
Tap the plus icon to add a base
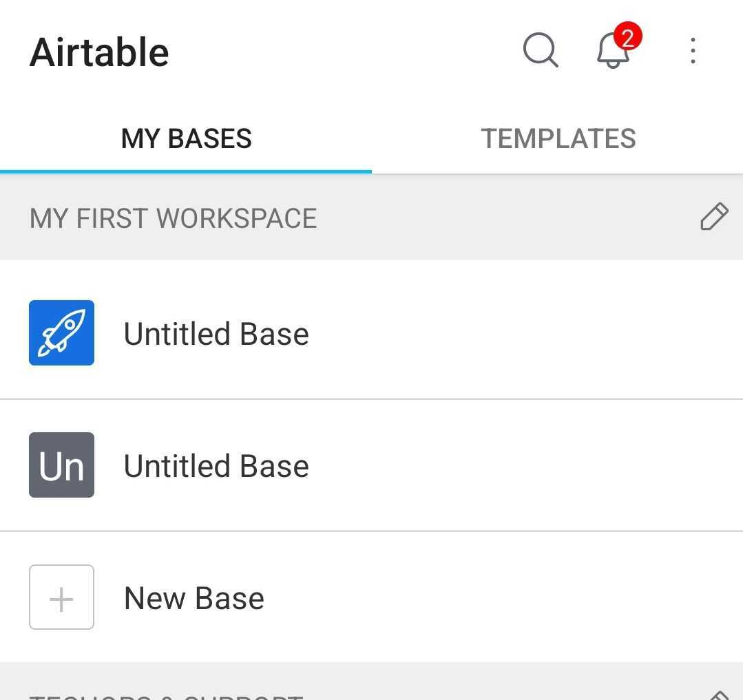61,597
